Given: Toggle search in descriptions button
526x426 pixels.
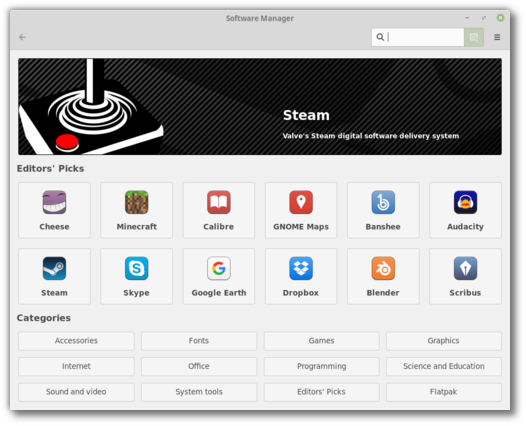Looking at the screenshot, I should (x=474, y=37).
